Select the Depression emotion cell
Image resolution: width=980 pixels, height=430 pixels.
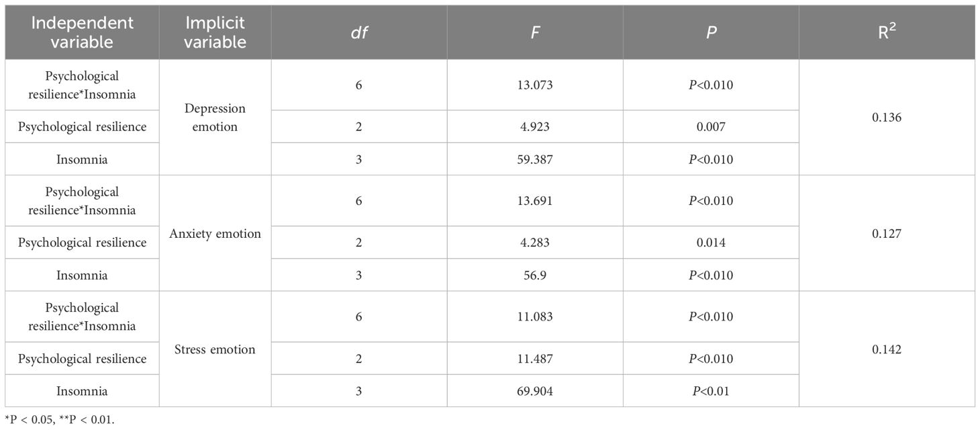pyautogui.click(x=215, y=118)
